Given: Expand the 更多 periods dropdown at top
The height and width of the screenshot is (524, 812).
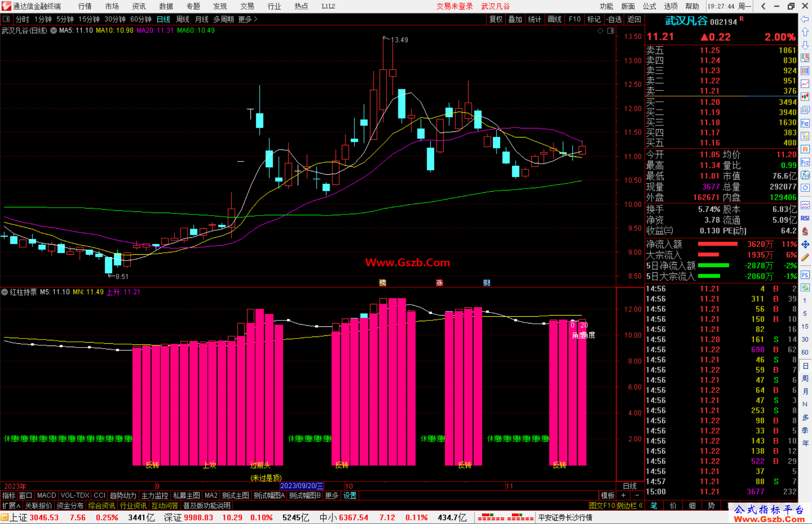Looking at the screenshot, I should [x=248, y=19].
